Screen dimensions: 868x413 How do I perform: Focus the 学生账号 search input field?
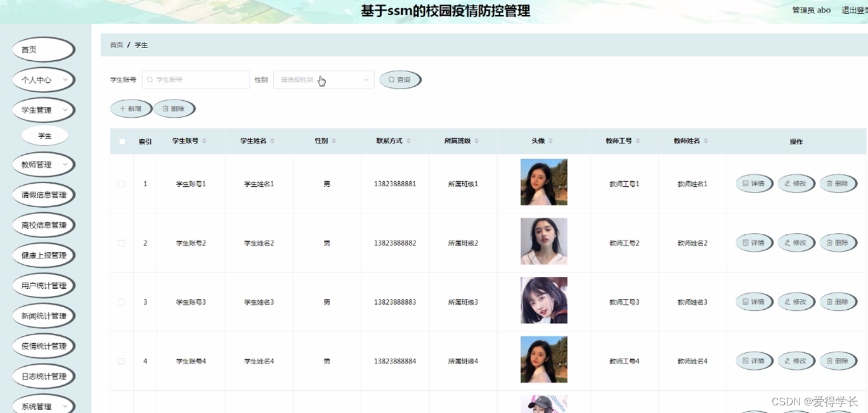coord(196,80)
